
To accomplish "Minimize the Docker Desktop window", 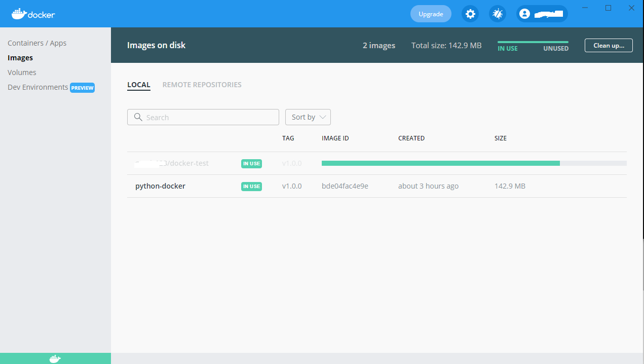I will 585,8.
